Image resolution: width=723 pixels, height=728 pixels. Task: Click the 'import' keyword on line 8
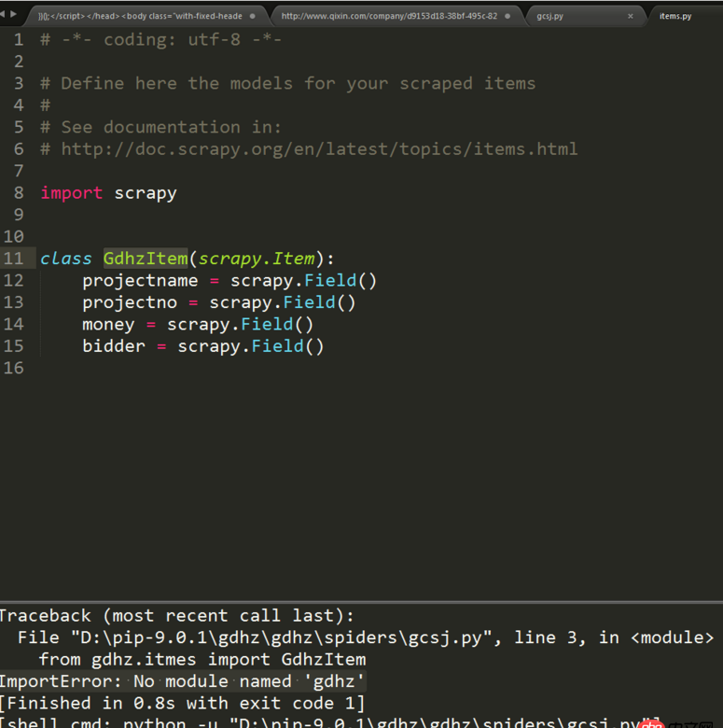click(72, 192)
